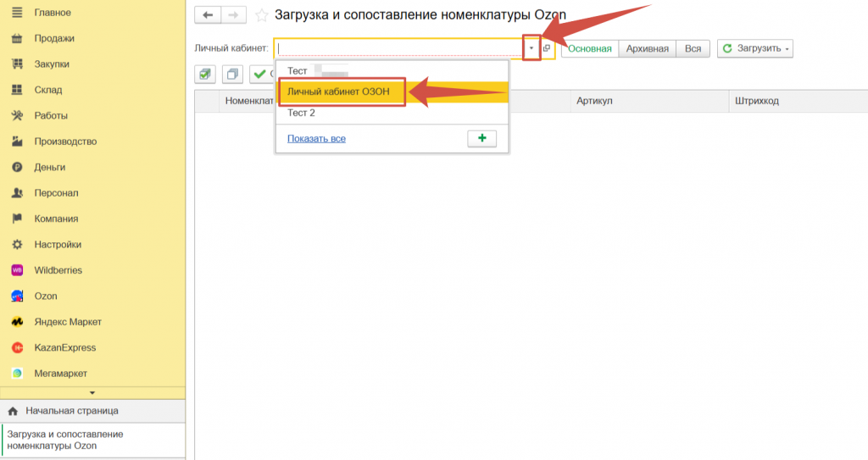Click the back navigation arrow
The width and height of the screenshot is (868, 460).
click(208, 15)
